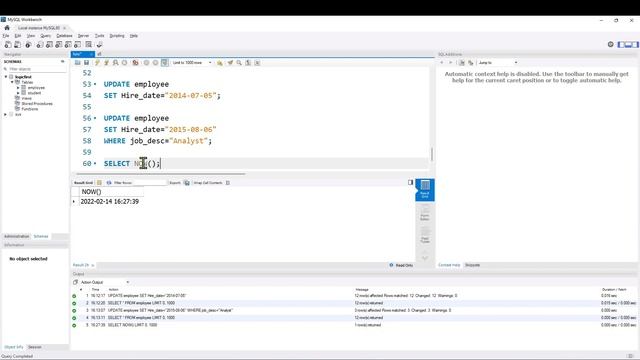This screenshot has height=360, width=640.
Task: Switch to the Context Help tab
Action: (x=449, y=265)
